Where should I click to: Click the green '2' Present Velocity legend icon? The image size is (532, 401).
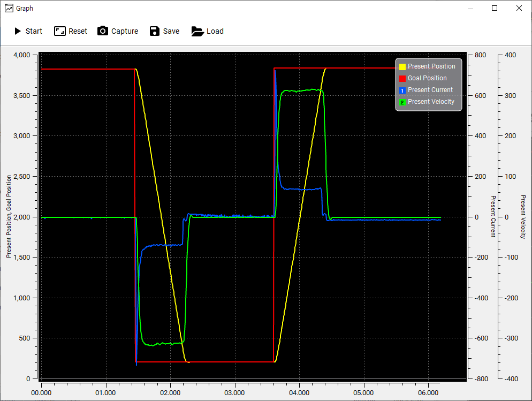402,102
